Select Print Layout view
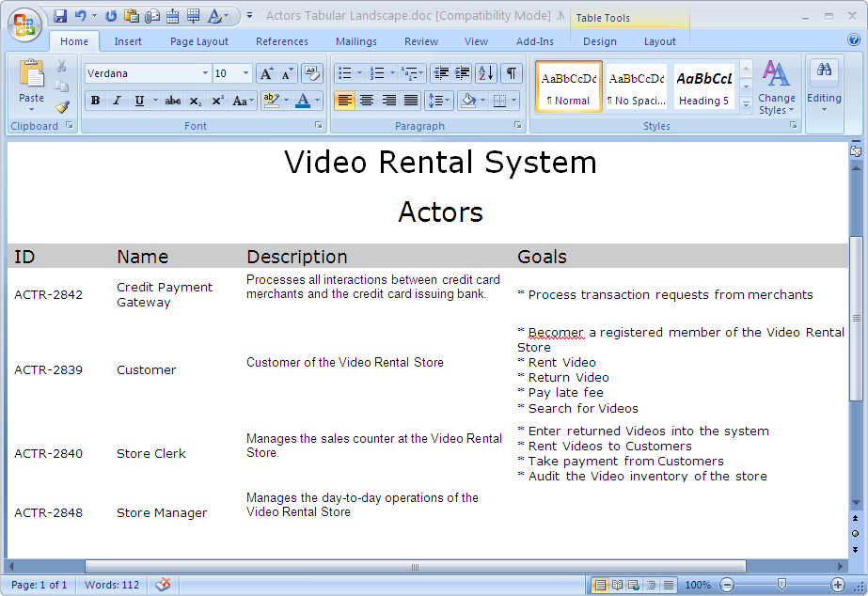This screenshot has height=596, width=868. [x=600, y=585]
